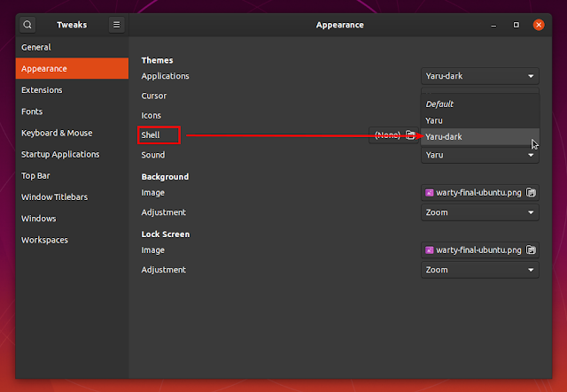Click the Lock Screen image file browse icon
The width and height of the screenshot is (567, 392).
click(x=531, y=250)
